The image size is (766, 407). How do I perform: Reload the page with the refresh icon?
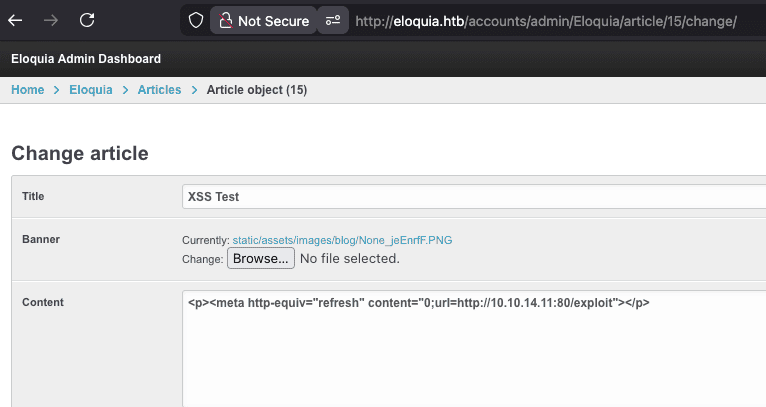tap(87, 21)
